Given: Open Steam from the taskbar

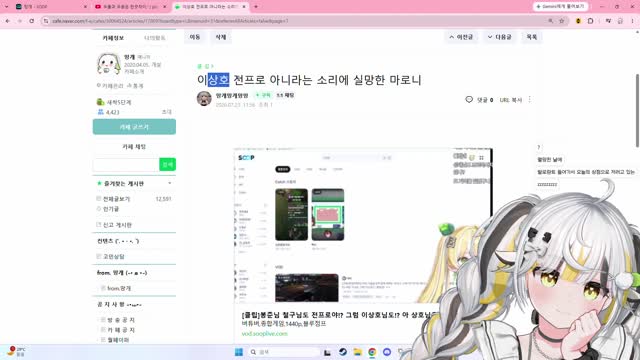Looking at the screenshot, I should (x=343, y=352).
